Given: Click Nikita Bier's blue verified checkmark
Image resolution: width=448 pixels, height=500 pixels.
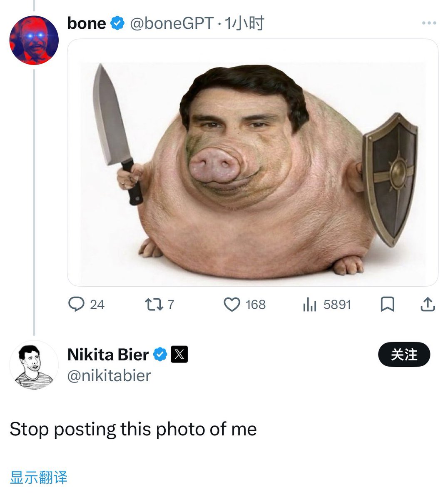Looking at the screenshot, I should pyautogui.click(x=160, y=355).
